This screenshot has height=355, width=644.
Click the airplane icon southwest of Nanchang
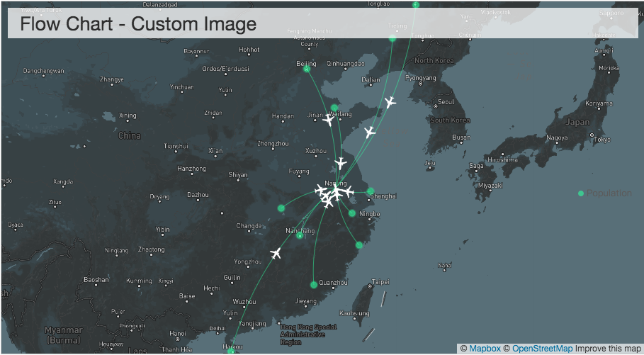pyautogui.click(x=276, y=254)
